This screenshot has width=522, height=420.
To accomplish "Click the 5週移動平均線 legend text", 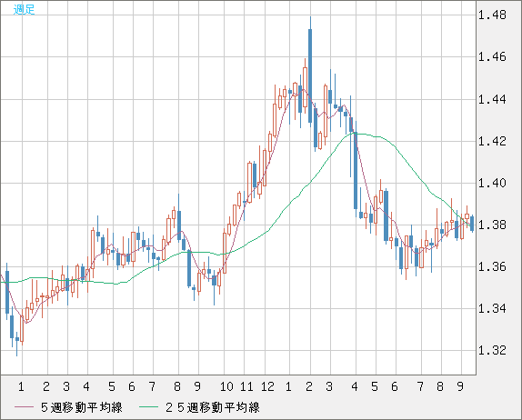I will click(82, 407).
